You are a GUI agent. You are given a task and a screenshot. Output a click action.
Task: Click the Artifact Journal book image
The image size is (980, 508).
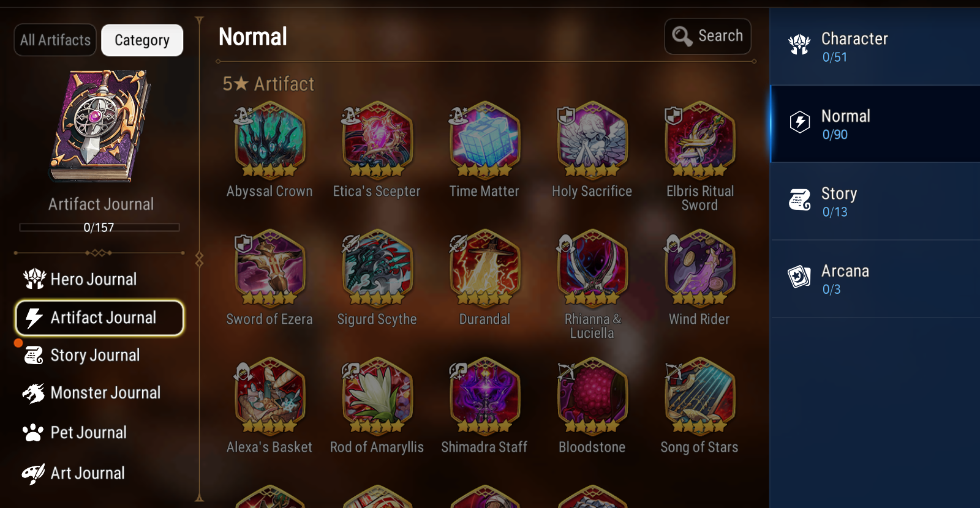(100, 125)
